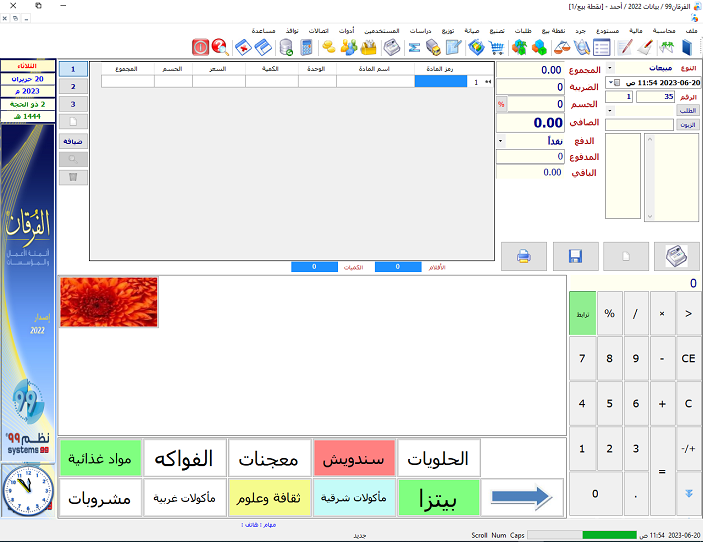Viewport: 703px width, 542px height.
Task: Select the بيتزا category button
Action: [x=440, y=496]
